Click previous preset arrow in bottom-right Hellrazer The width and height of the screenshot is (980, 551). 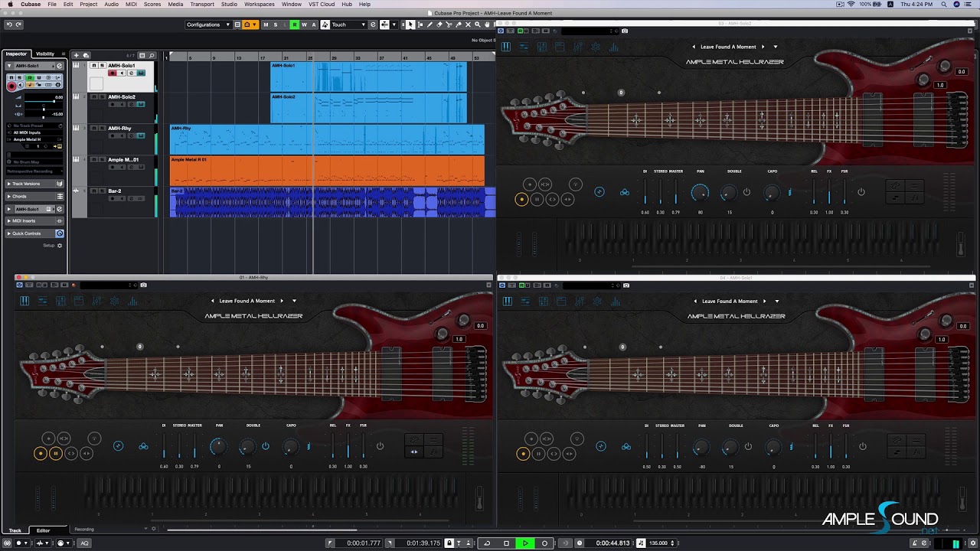coord(695,301)
